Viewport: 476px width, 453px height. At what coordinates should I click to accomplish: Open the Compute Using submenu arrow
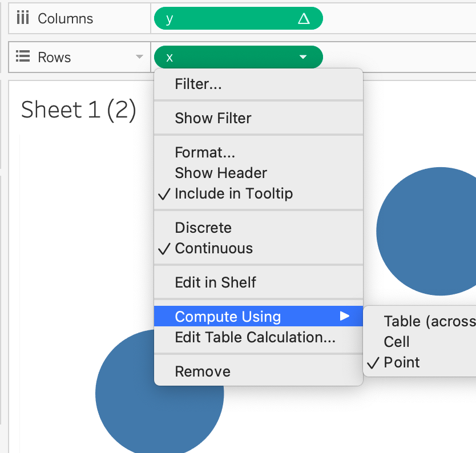coord(344,316)
